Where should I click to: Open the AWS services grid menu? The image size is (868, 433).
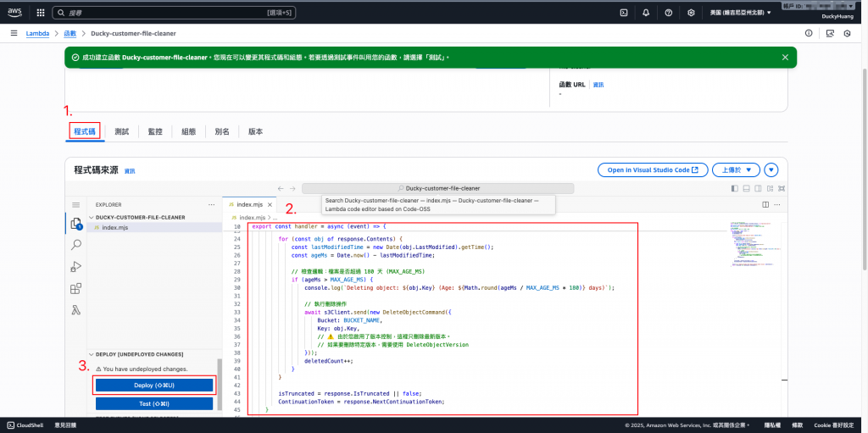(x=41, y=12)
